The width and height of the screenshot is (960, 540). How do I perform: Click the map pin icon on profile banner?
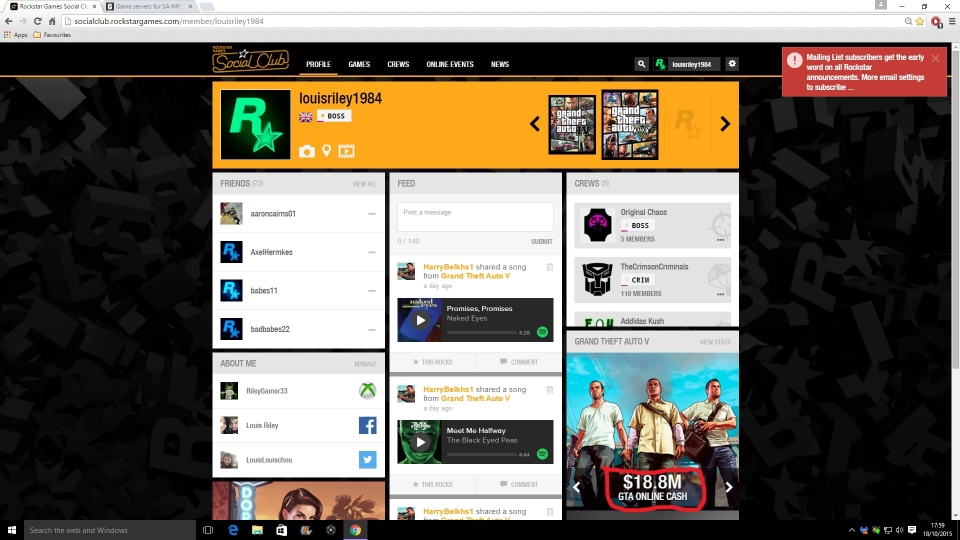pos(326,151)
